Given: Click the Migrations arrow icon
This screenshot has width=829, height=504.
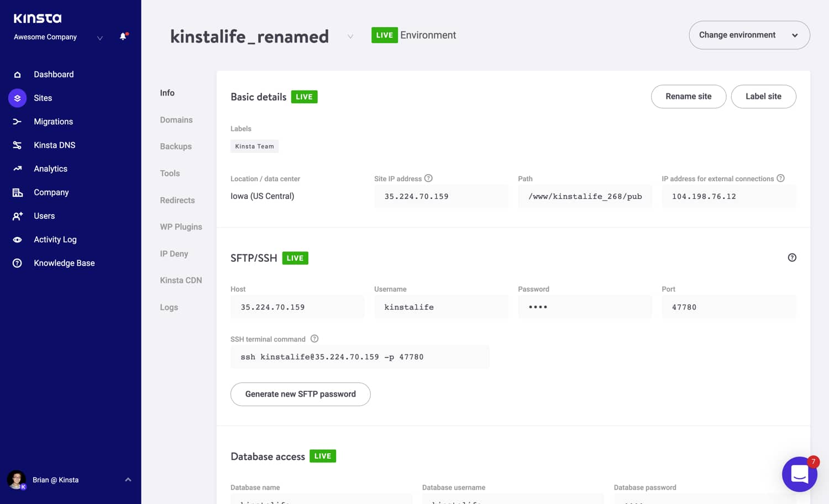Looking at the screenshot, I should tap(17, 122).
